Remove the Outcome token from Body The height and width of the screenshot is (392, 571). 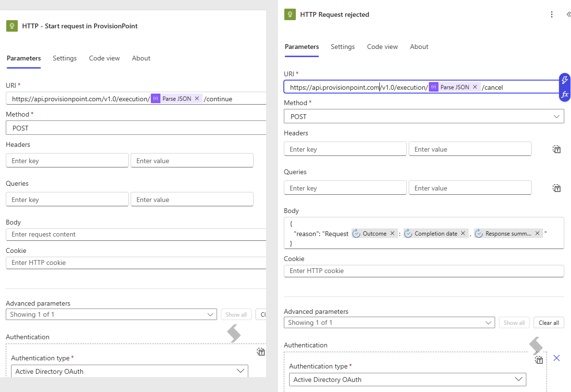(x=392, y=233)
